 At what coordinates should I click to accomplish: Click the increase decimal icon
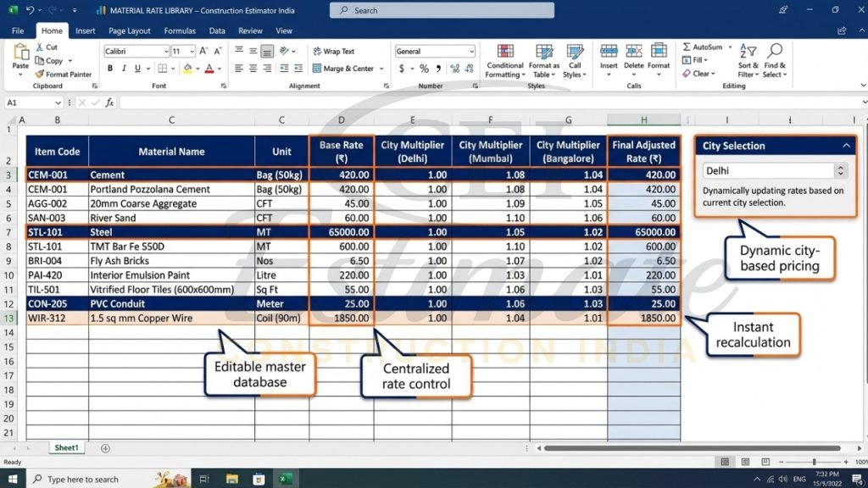(454, 68)
